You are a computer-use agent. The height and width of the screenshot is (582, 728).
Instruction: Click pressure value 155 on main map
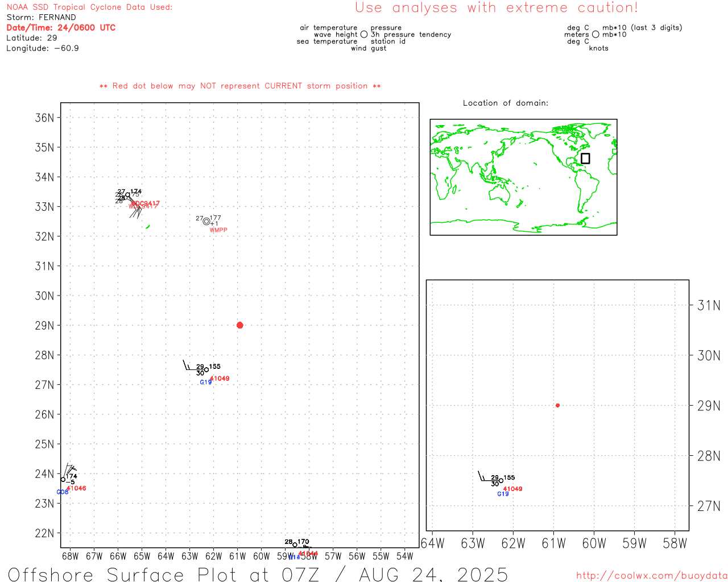coord(215,367)
